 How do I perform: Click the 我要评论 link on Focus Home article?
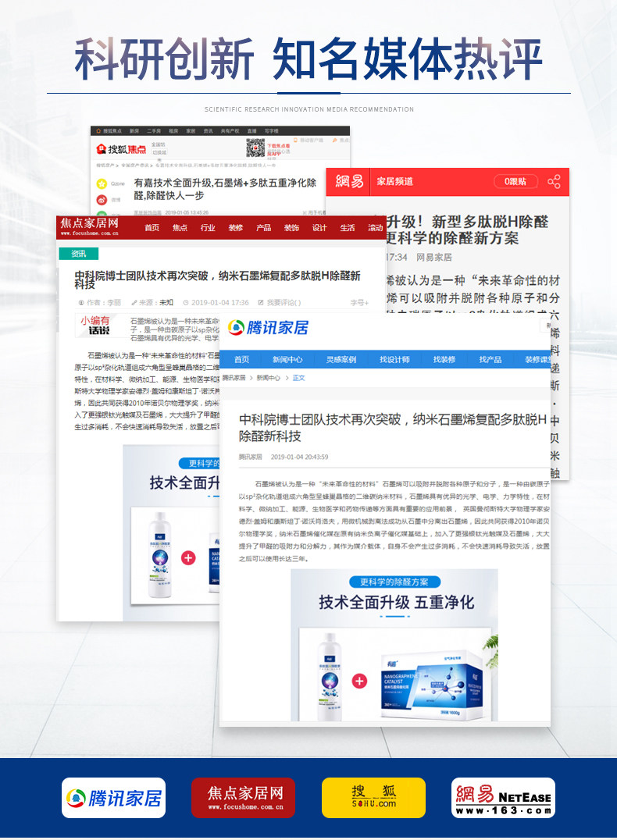pyautogui.click(x=280, y=303)
